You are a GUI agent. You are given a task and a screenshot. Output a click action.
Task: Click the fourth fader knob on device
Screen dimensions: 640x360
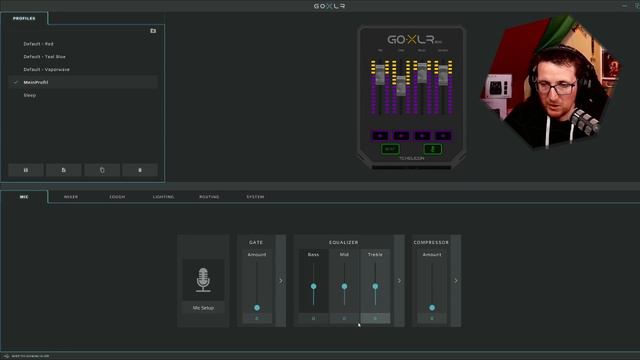tap(443, 75)
